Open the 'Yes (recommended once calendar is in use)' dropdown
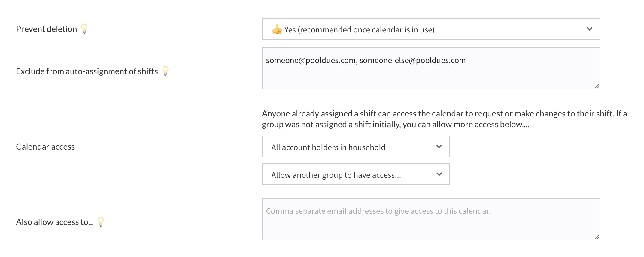Viewport: 644px width, 257px height. pos(430,29)
